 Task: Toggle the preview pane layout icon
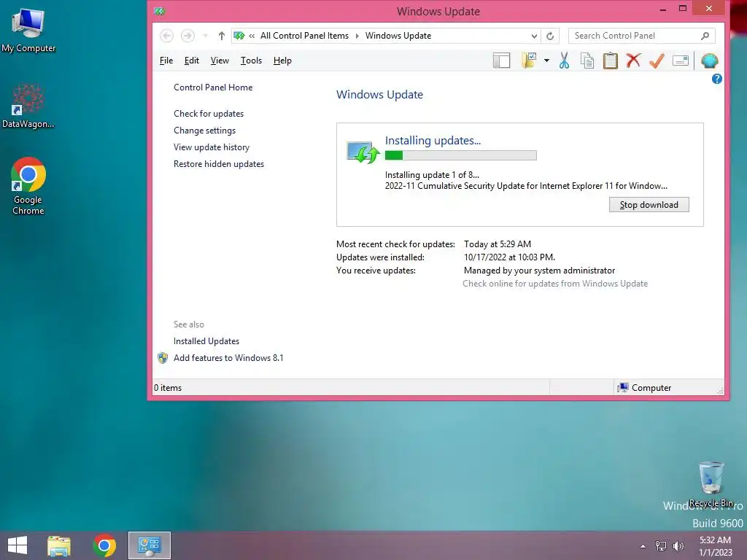tap(501, 61)
